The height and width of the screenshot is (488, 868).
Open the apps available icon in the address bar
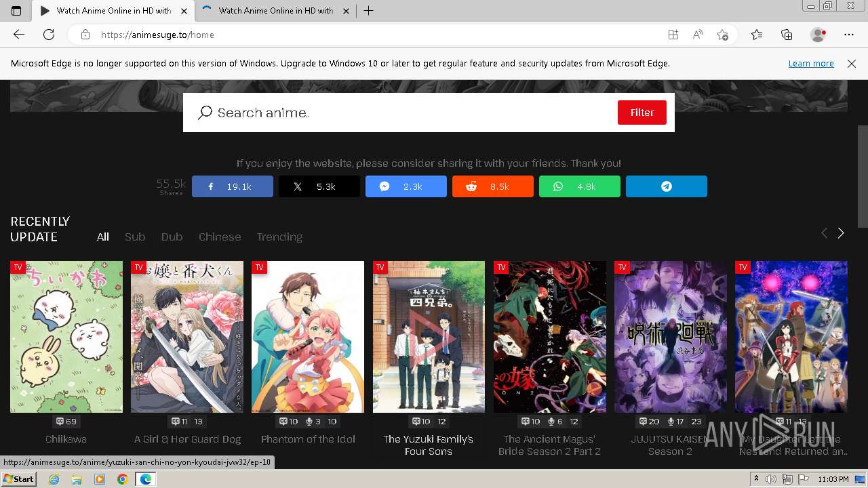pos(673,35)
